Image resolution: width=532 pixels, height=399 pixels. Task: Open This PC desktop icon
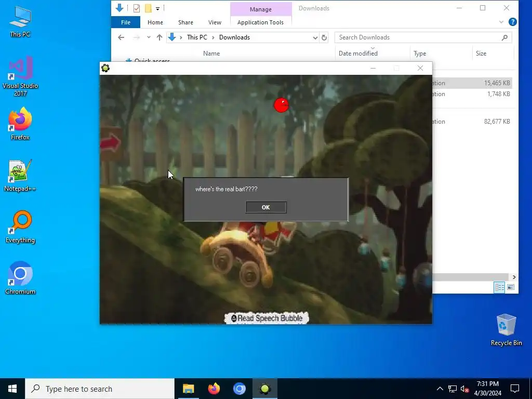(x=20, y=22)
